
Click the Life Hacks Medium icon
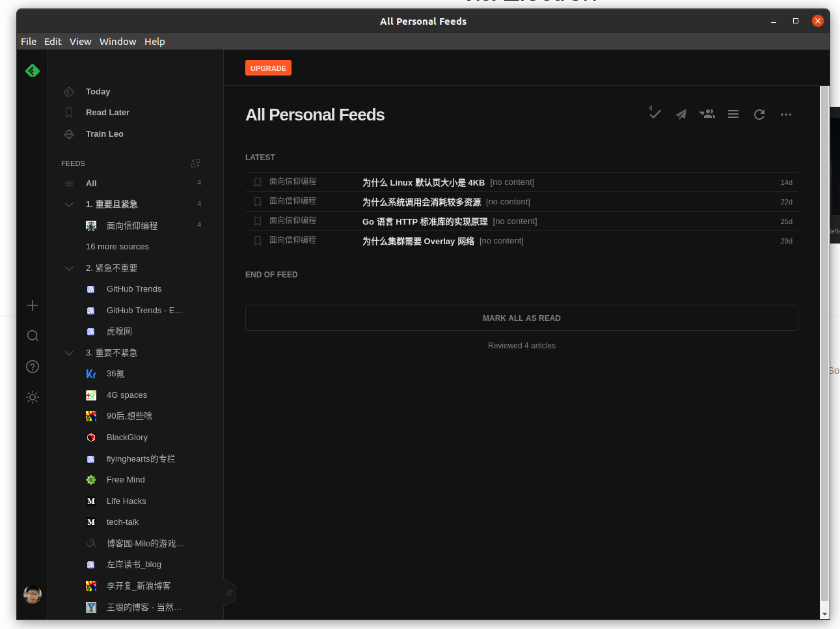point(91,501)
